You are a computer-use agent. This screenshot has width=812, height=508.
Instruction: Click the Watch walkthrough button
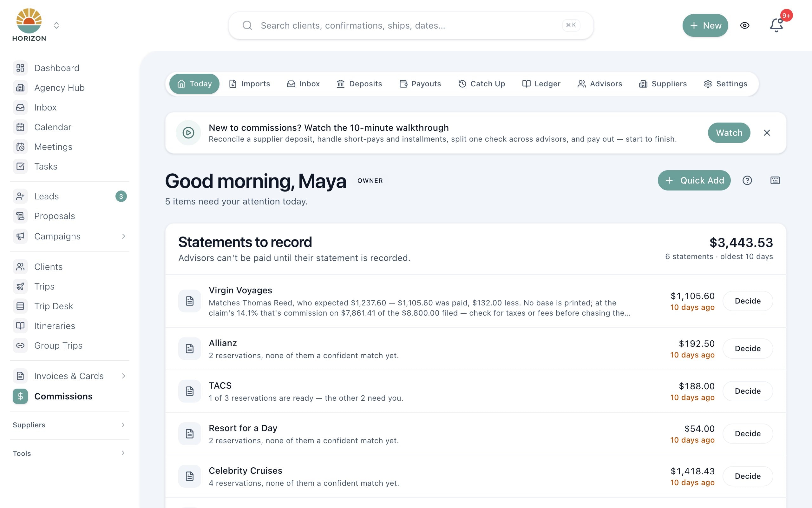tap(729, 133)
